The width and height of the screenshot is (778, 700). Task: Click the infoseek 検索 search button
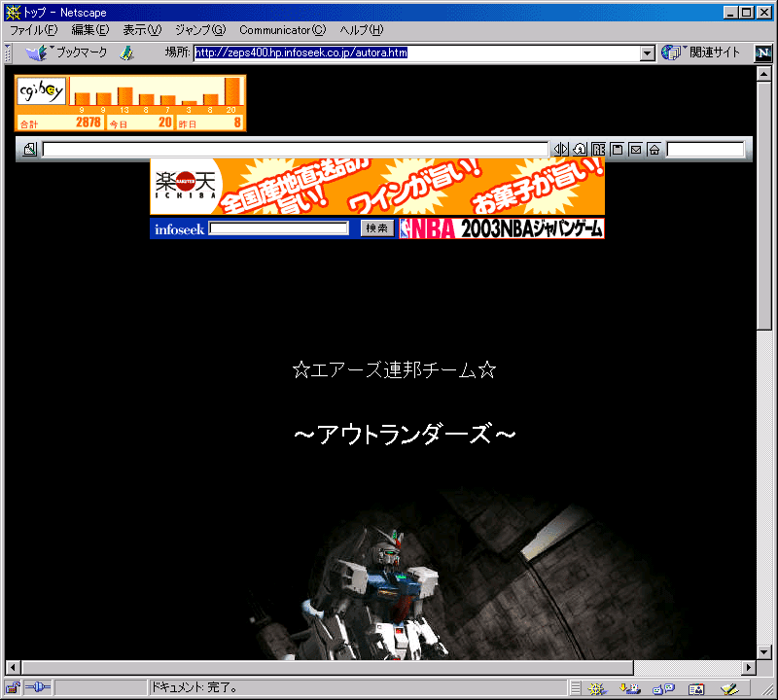[x=377, y=228]
